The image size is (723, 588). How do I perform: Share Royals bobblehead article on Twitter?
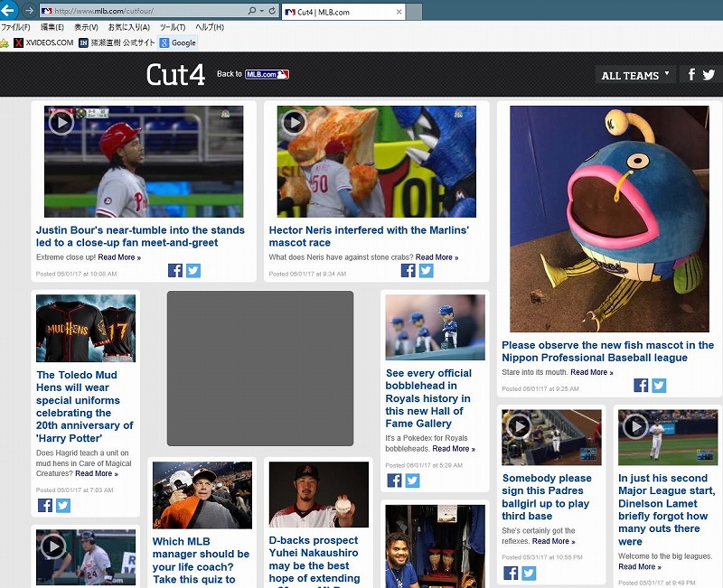point(413,481)
